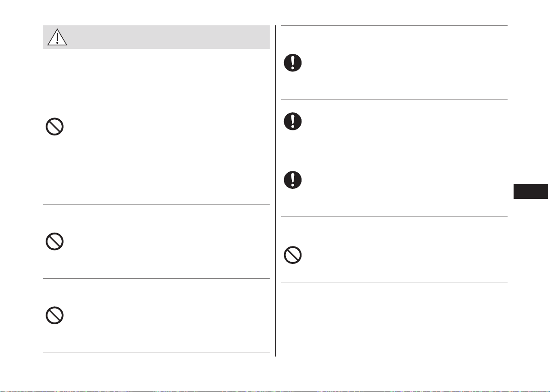The height and width of the screenshot is (392, 550).
Task: Click the topmost mandatory exclamation icon, right column
Action: pos(293,63)
